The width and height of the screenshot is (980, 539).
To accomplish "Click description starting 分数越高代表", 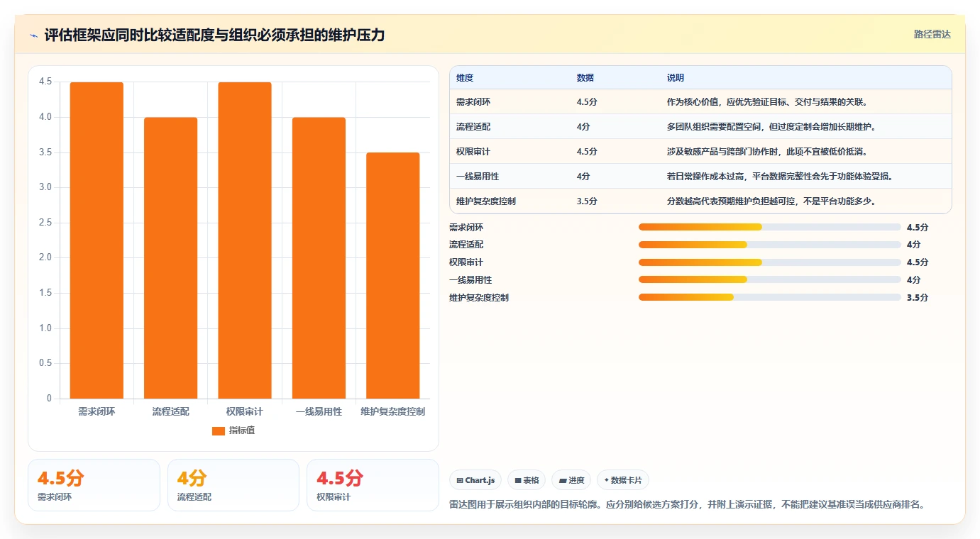I will pyautogui.click(x=772, y=201).
